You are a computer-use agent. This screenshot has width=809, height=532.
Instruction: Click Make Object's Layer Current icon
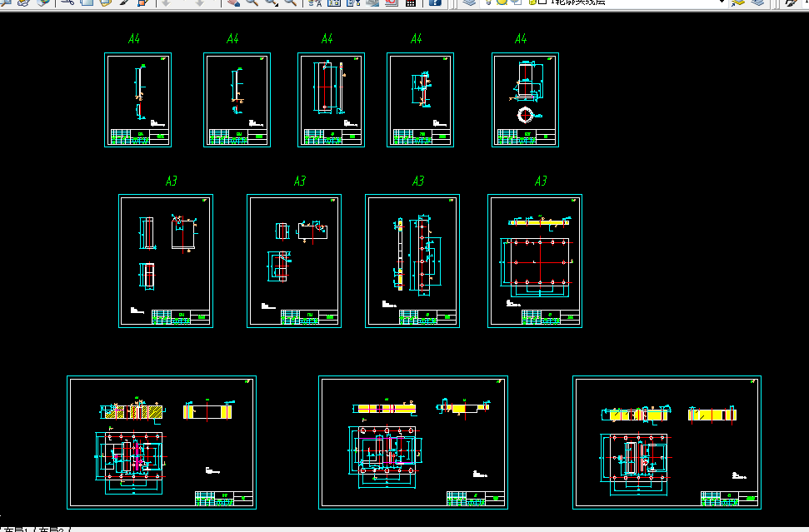pyautogui.click(x=738, y=2)
